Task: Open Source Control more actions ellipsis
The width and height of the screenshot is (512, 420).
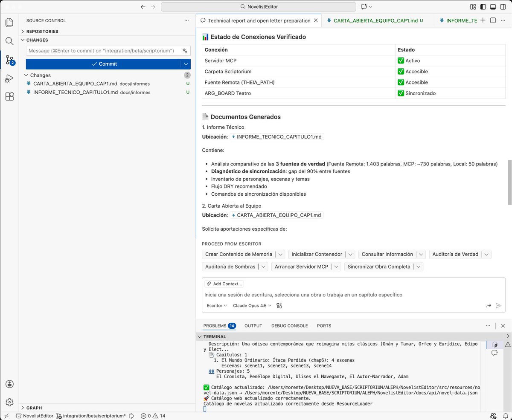Action: tap(186, 20)
